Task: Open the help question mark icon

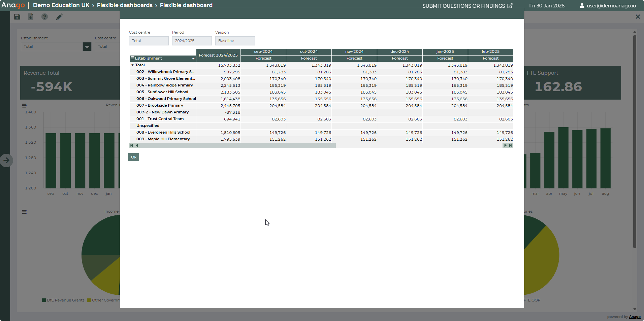Action: 44,17
